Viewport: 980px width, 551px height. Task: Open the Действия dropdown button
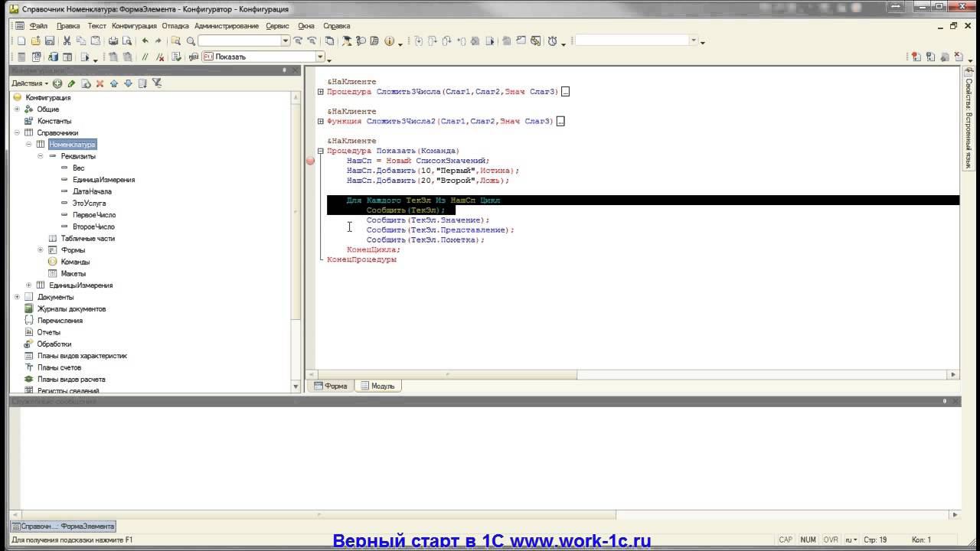click(x=30, y=83)
